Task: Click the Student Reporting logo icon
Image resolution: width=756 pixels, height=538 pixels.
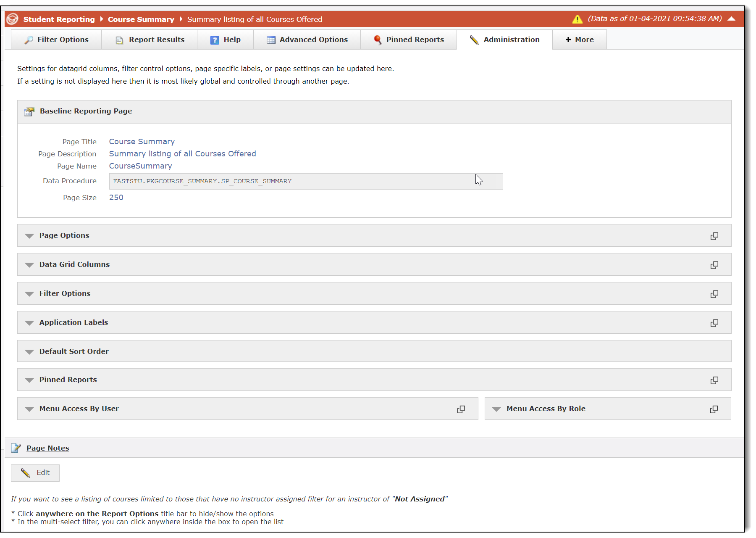Action: (x=13, y=19)
